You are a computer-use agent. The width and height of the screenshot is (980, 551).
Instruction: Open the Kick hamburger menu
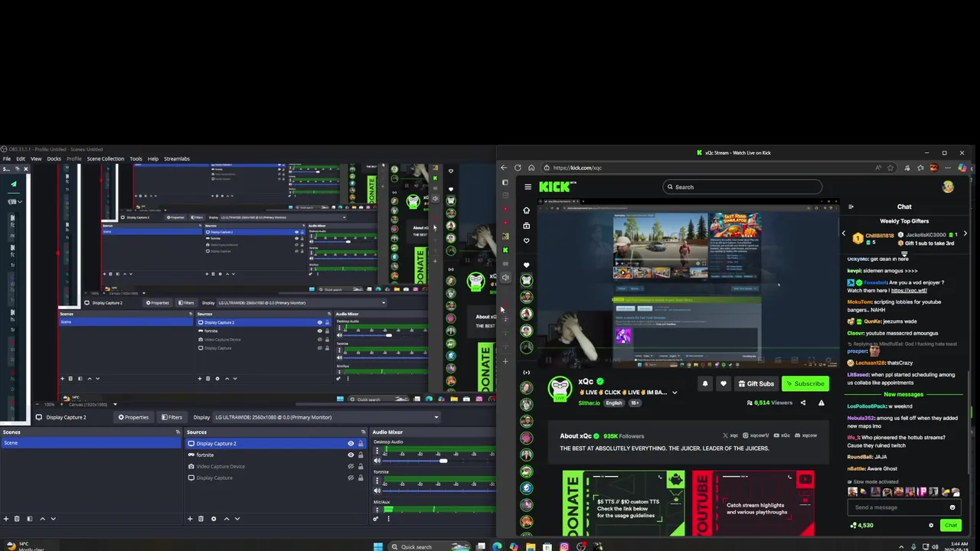528,187
